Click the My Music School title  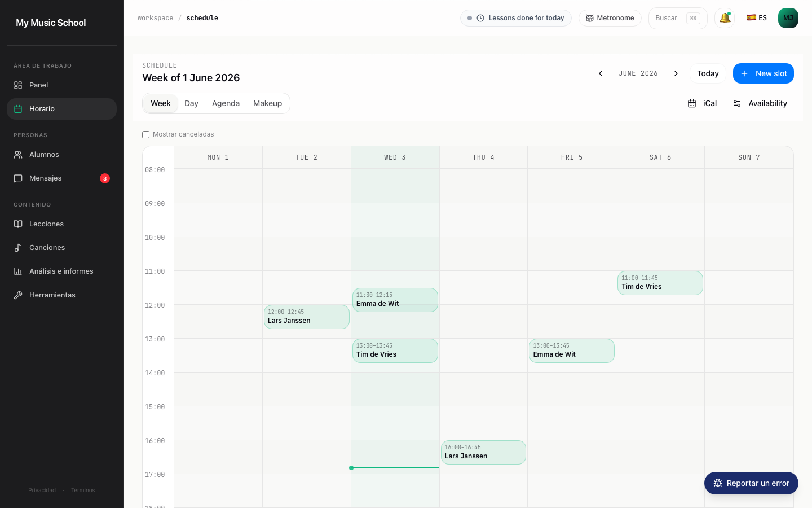51,23
